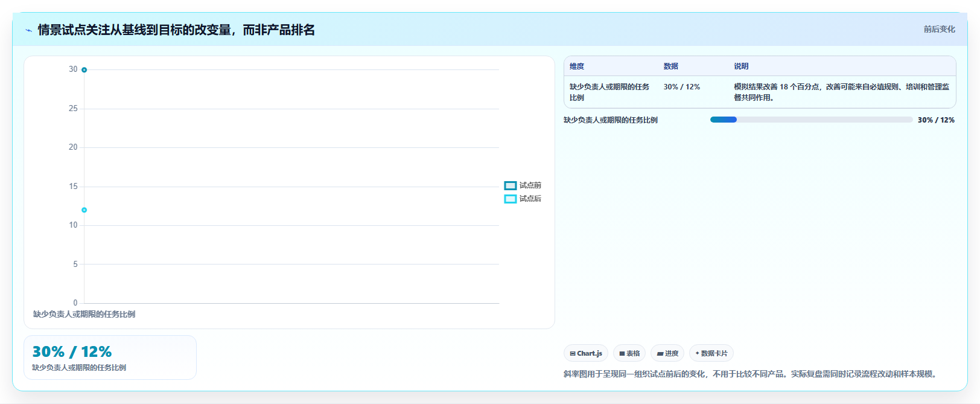Click the progress bar for 缺少负责人或期限的任务比例
This screenshot has width=980, height=404.
(x=811, y=120)
